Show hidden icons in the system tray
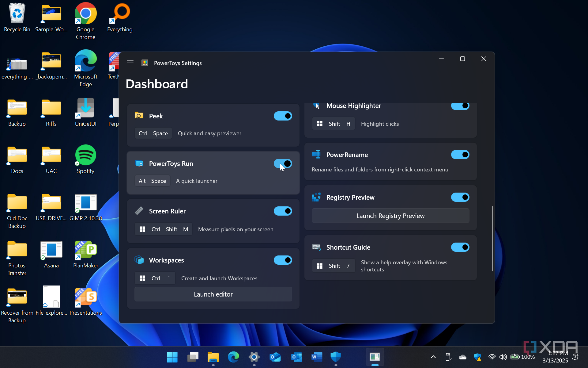 click(x=433, y=357)
